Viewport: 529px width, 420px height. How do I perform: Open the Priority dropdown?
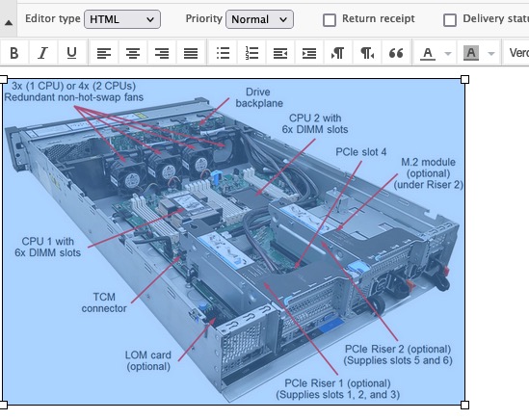point(259,19)
